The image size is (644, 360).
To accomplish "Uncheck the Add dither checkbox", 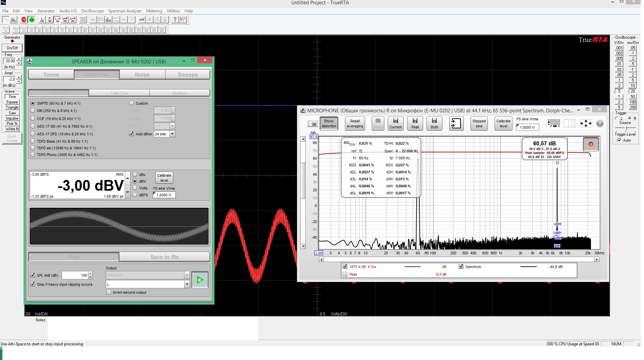I will pyautogui.click(x=131, y=134).
